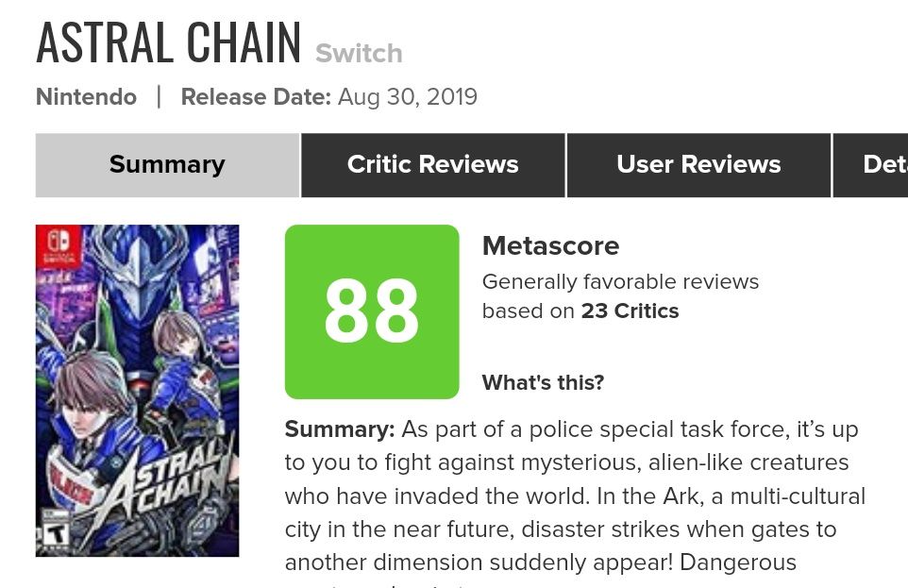Open the 23 Critics link

pos(630,311)
